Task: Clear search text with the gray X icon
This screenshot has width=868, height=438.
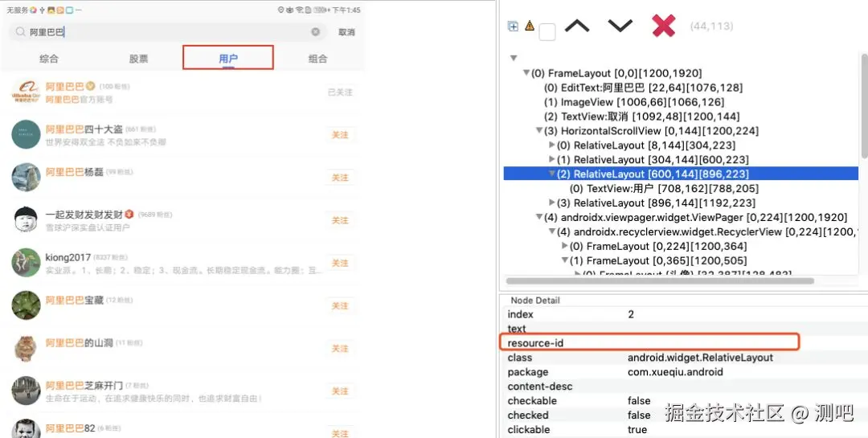Action: coord(316,32)
